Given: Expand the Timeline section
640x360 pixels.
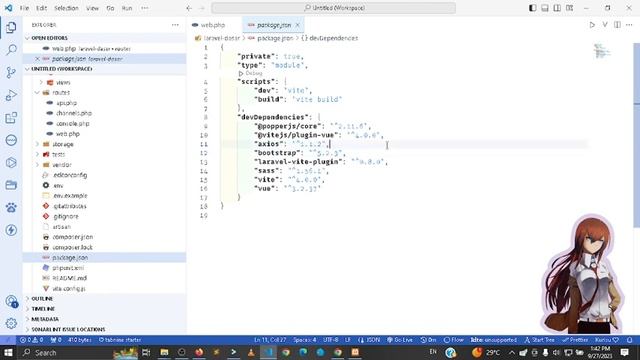Looking at the screenshot, I should tap(104, 309).
